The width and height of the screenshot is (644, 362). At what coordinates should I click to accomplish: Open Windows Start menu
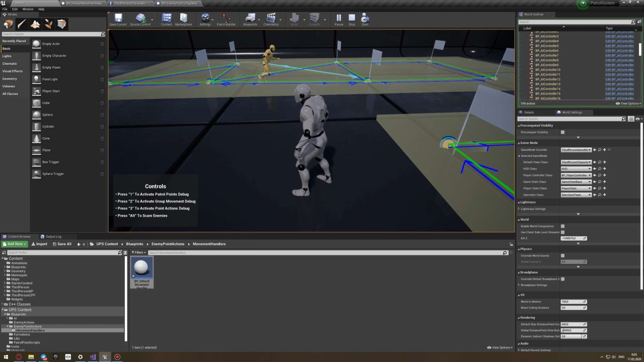tap(6, 357)
